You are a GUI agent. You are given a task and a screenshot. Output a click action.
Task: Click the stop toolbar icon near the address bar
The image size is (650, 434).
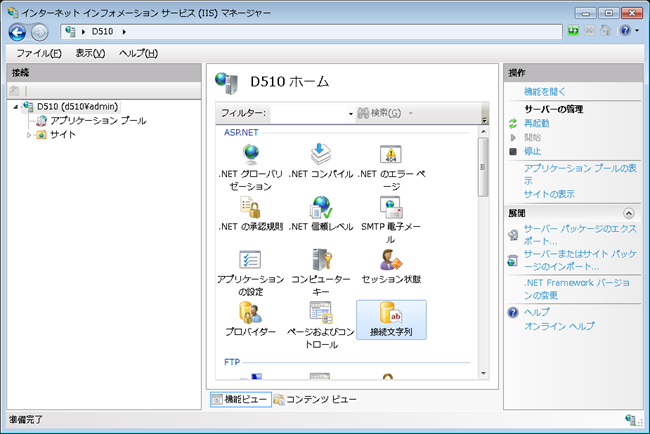pos(589,31)
